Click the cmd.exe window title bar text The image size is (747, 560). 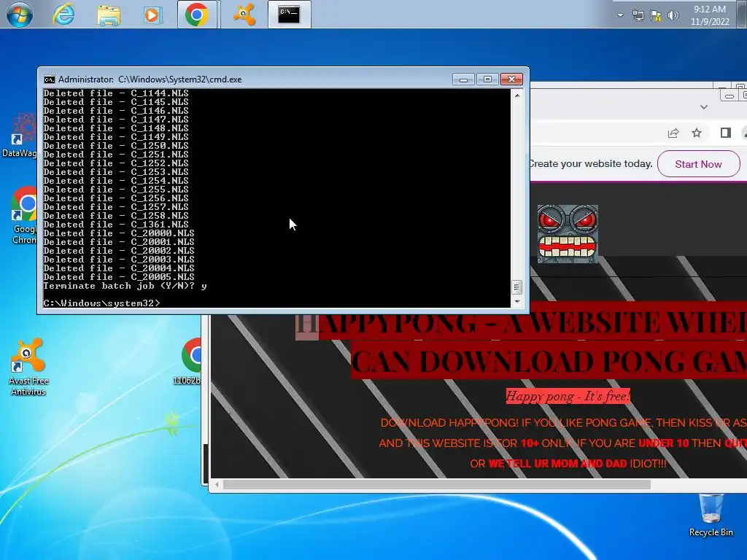[x=150, y=79]
